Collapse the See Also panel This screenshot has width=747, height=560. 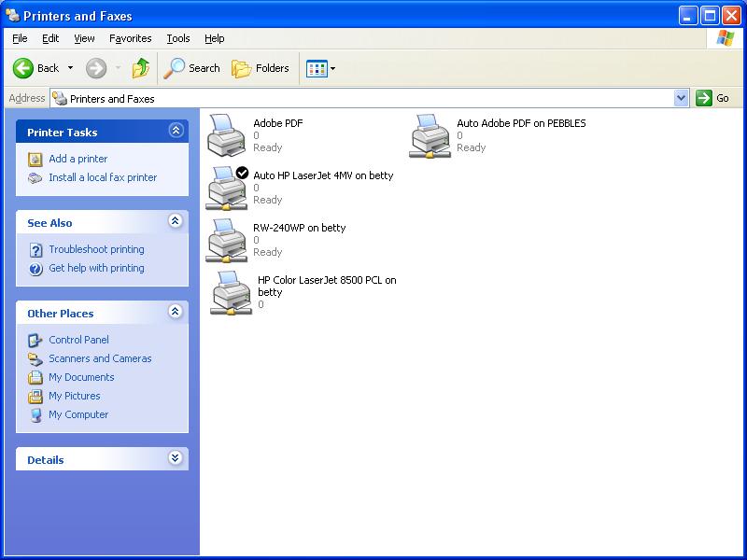tap(176, 221)
